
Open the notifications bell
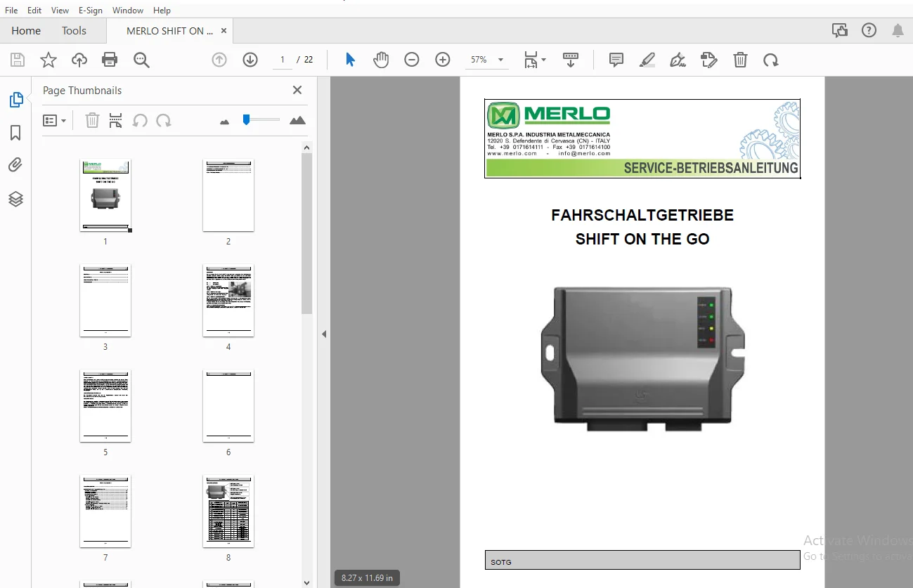coord(898,30)
